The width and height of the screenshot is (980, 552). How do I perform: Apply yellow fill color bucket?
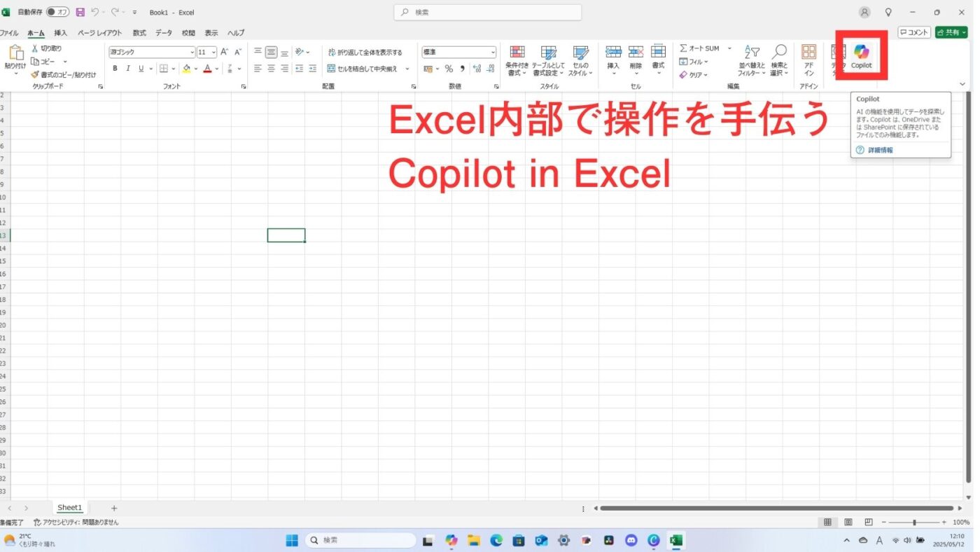pos(186,69)
